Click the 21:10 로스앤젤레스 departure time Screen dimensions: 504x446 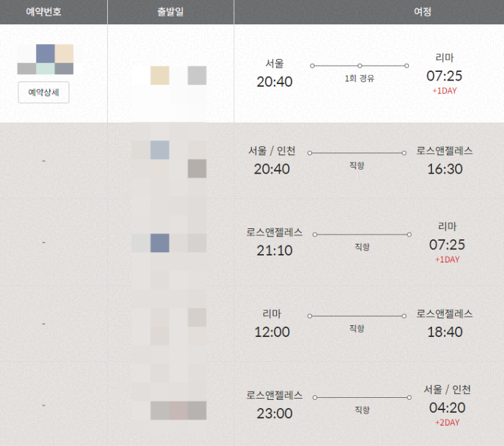(275, 250)
